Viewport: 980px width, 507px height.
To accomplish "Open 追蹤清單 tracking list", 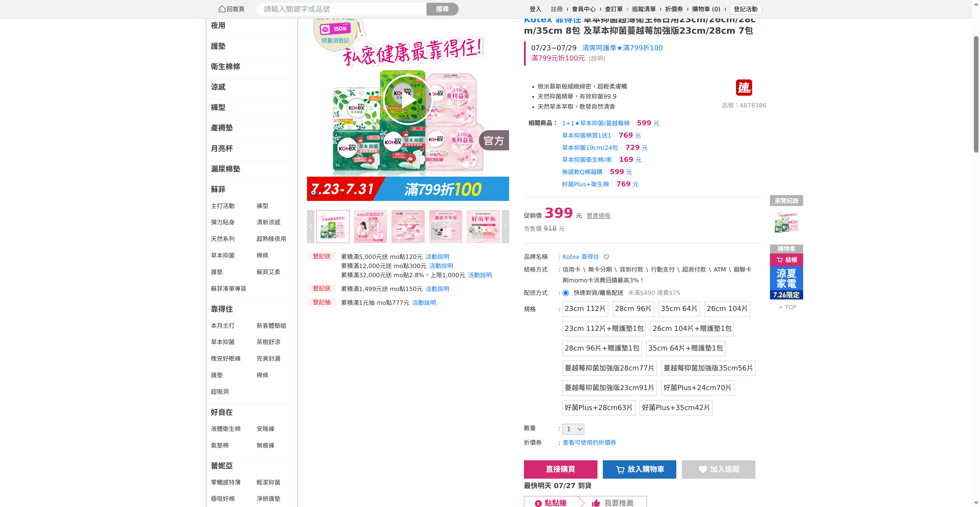I will click(644, 9).
